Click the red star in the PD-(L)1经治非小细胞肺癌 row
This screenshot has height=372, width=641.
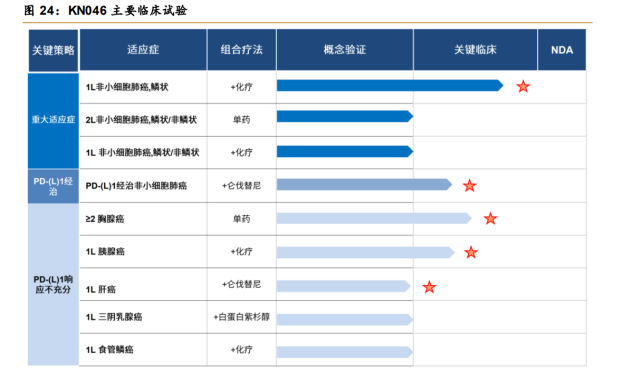tap(469, 186)
